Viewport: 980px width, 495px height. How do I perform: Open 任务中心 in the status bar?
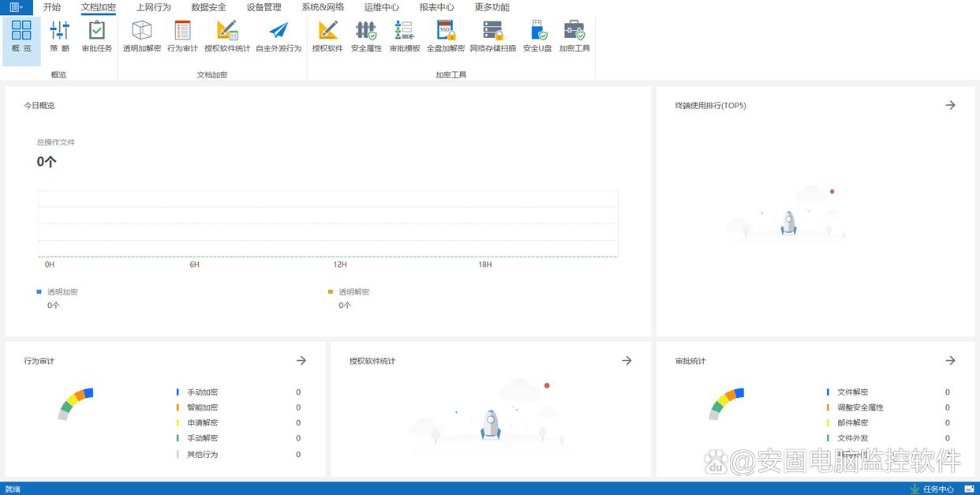coord(933,489)
